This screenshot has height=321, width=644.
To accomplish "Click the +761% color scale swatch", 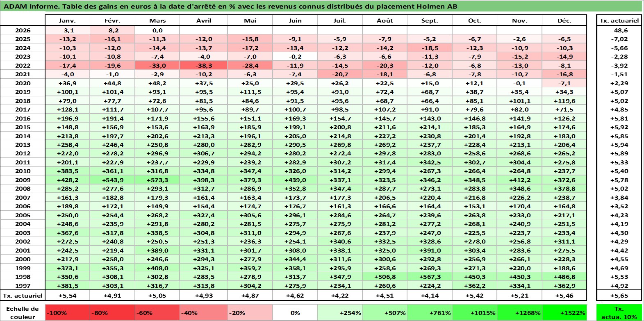I will coord(430,312).
